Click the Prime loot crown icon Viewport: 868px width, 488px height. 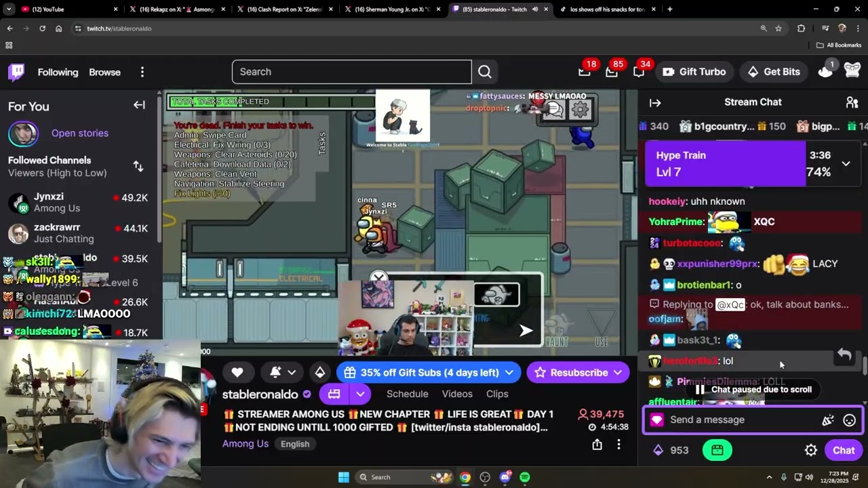[x=825, y=71]
